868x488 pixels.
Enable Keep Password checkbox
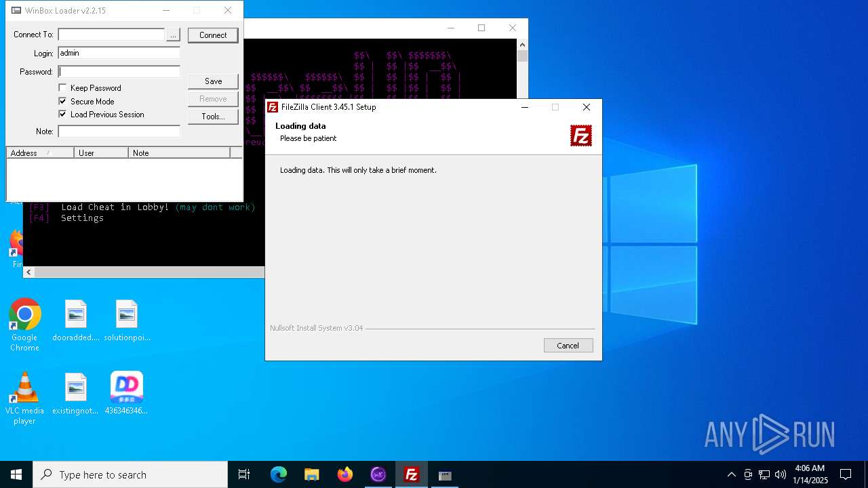[x=62, y=88]
